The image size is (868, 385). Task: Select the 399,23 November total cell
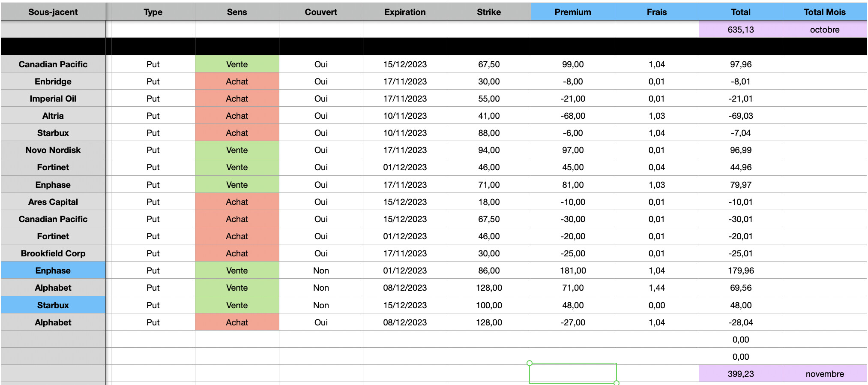click(741, 374)
